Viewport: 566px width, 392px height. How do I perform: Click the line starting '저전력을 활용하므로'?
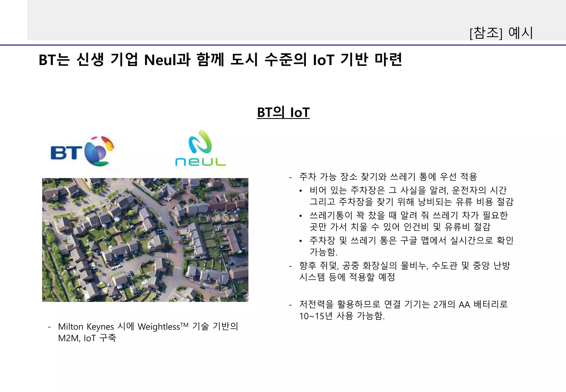coord(404,305)
